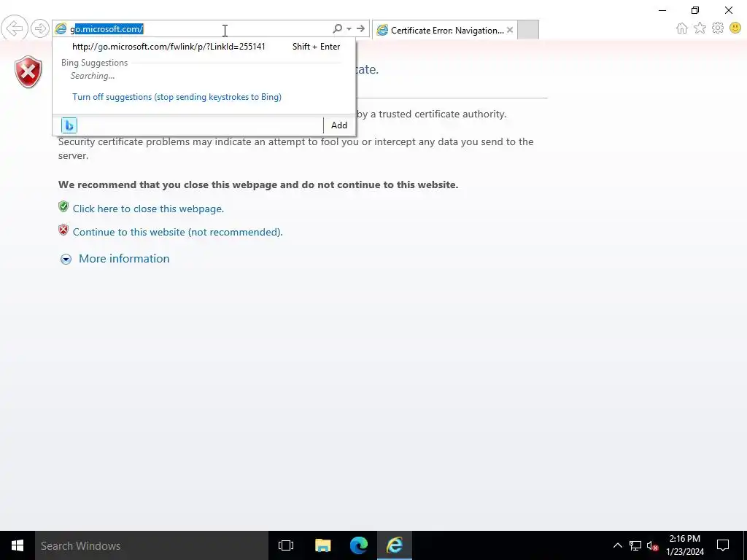Click here to close this webpage link

pos(148,209)
